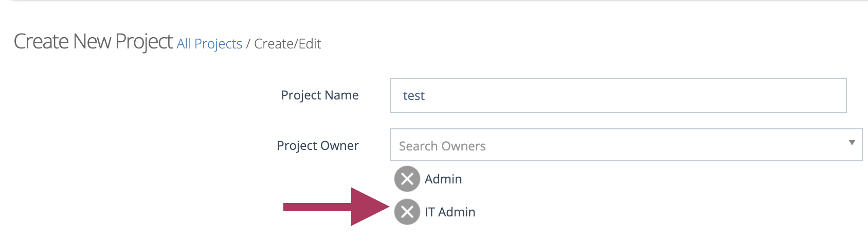Open the All Projects breadcrumb link
The width and height of the screenshot is (868, 236).
pyautogui.click(x=209, y=44)
